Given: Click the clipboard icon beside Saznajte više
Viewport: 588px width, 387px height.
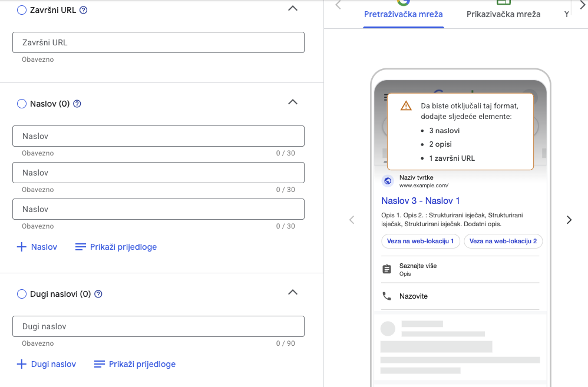Looking at the screenshot, I should pos(387,269).
